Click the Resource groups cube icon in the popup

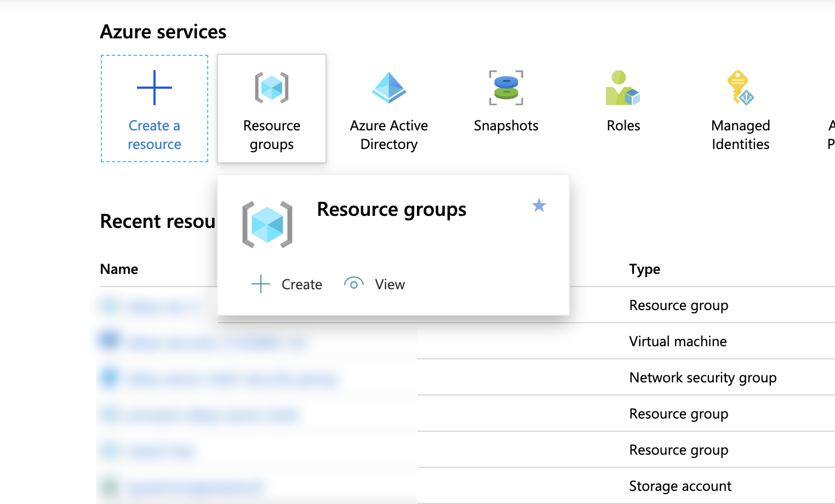[267, 224]
